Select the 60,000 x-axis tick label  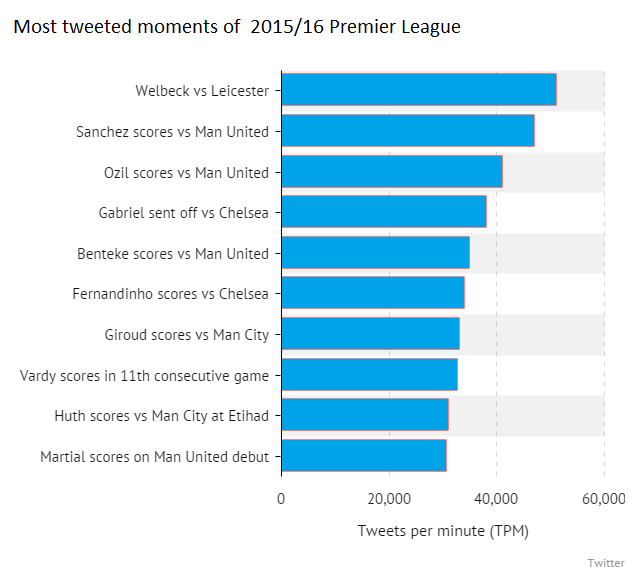(603, 498)
